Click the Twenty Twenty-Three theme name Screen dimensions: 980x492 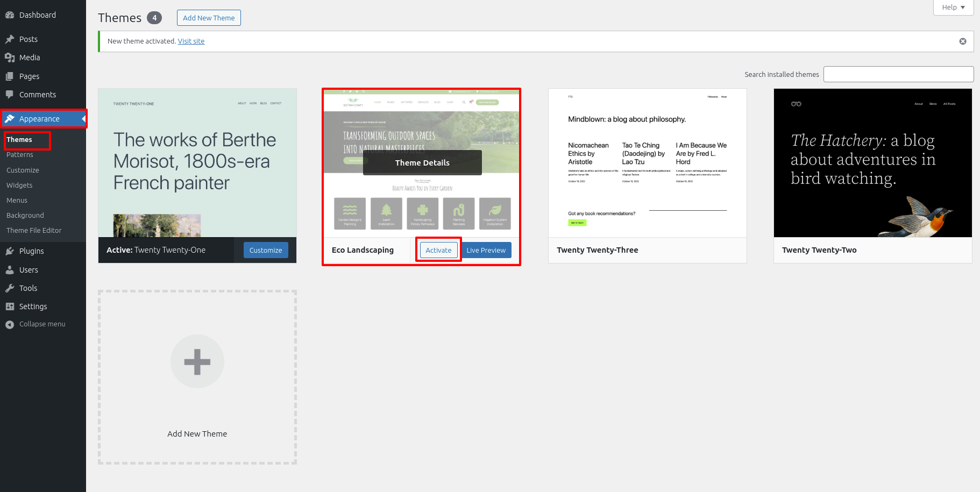pyautogui.click(x=598, y=250)
